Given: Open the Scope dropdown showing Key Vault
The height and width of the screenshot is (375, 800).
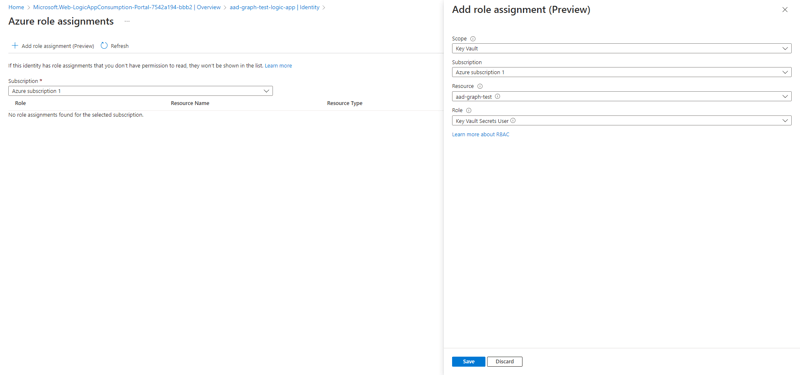Looking at the screenshot, I should 621,48.
